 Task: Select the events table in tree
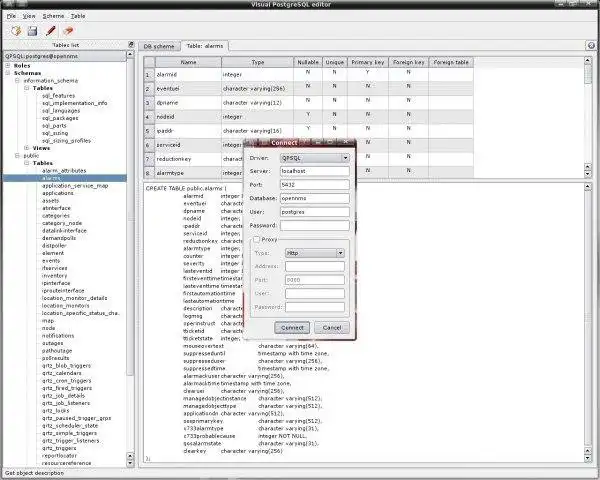51,261
